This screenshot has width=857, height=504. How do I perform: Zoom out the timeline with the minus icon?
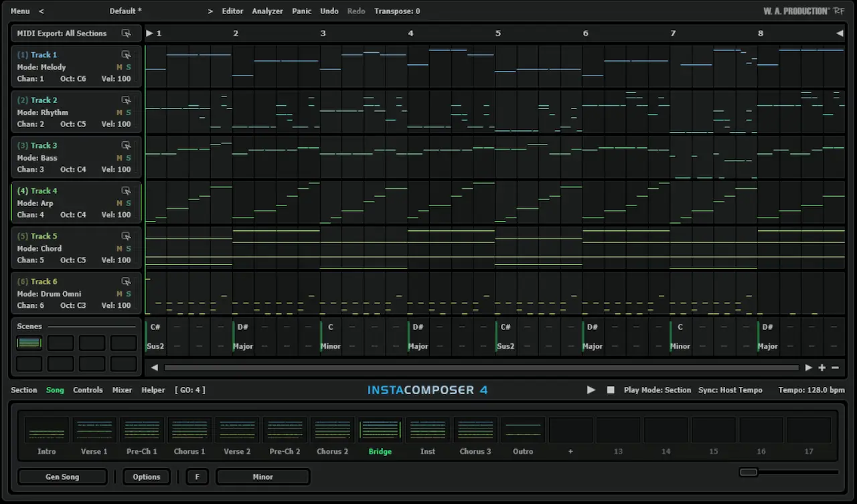(835, 367)
